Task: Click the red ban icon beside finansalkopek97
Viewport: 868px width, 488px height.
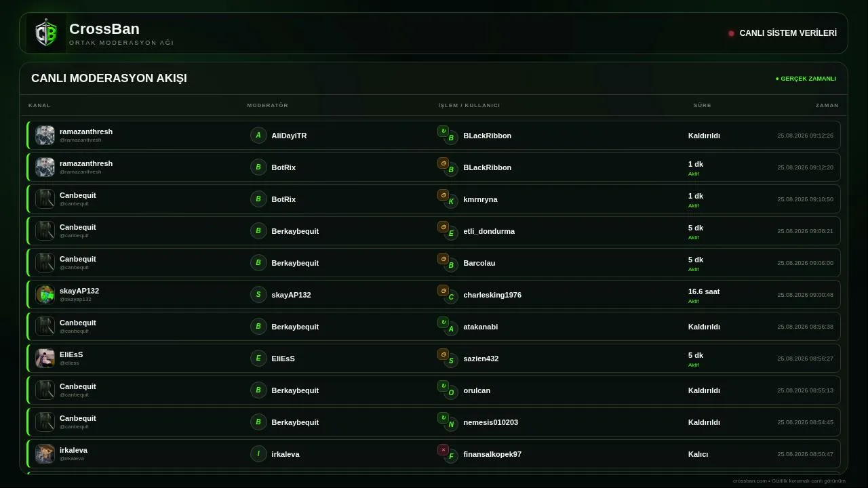Action: (x=443, y=449)
